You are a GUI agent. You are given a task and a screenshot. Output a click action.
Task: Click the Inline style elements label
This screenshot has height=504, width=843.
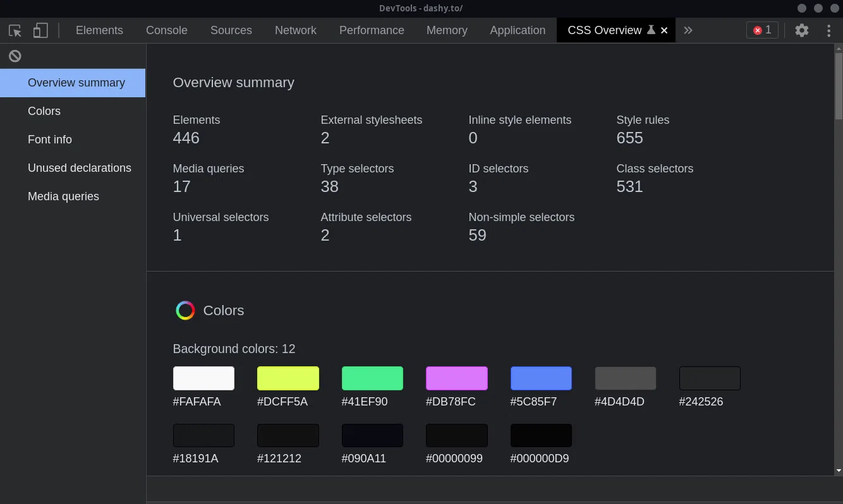(520, 120)
